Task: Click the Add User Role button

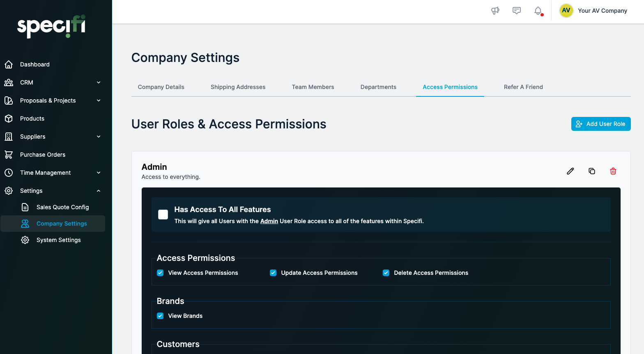Action: [601, 124]
